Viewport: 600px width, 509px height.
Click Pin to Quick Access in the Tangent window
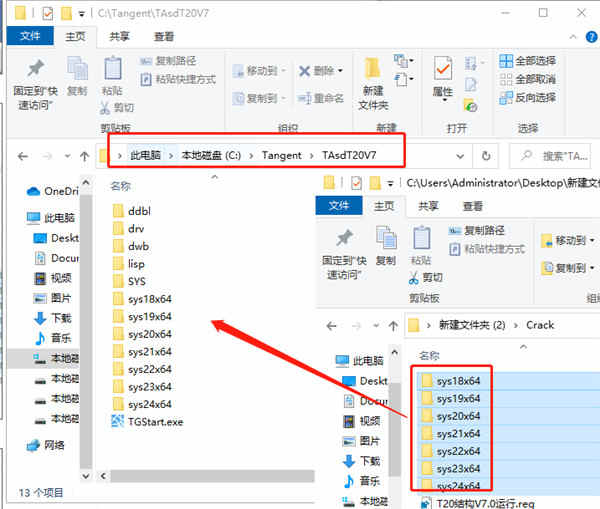tap(35, 84)
